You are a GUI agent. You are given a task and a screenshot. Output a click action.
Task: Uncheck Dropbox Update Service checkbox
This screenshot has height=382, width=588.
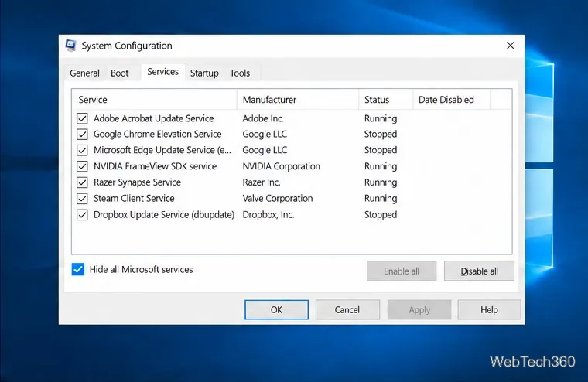tap(82, 215)
